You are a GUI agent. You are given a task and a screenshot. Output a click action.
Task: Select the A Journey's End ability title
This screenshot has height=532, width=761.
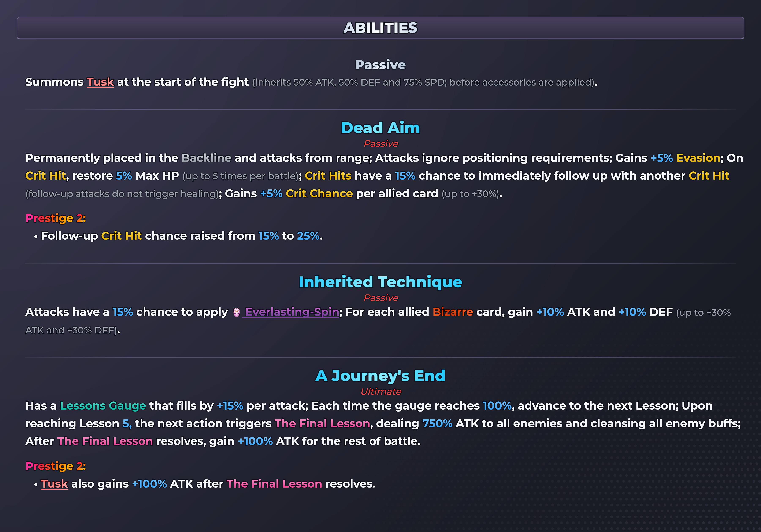pyautogui.click(x=380, y=376)
